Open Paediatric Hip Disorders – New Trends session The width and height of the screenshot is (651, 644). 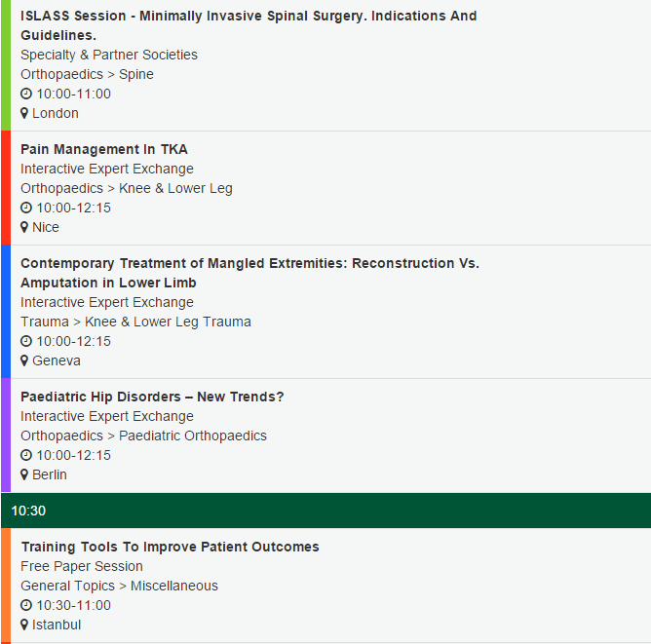[152, 398]
